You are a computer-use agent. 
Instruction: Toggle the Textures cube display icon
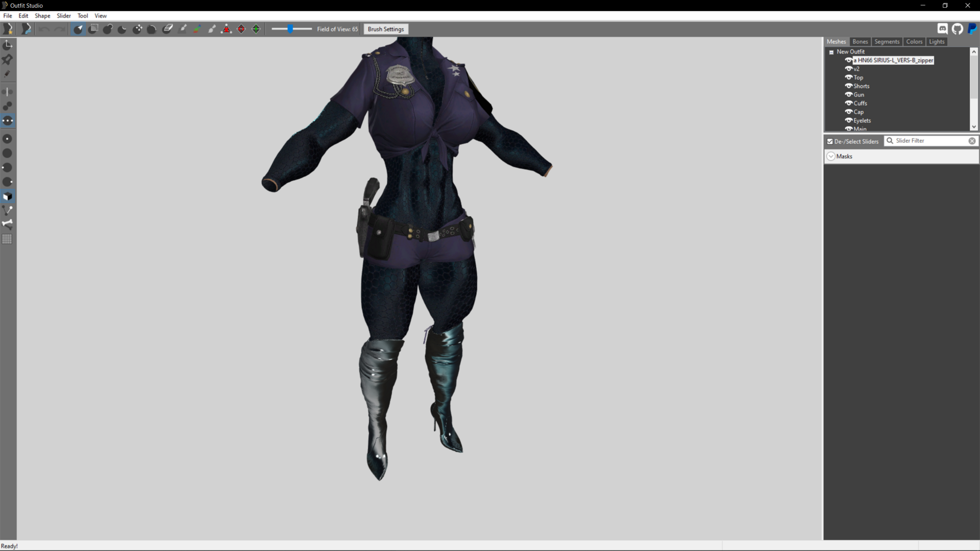8,196
